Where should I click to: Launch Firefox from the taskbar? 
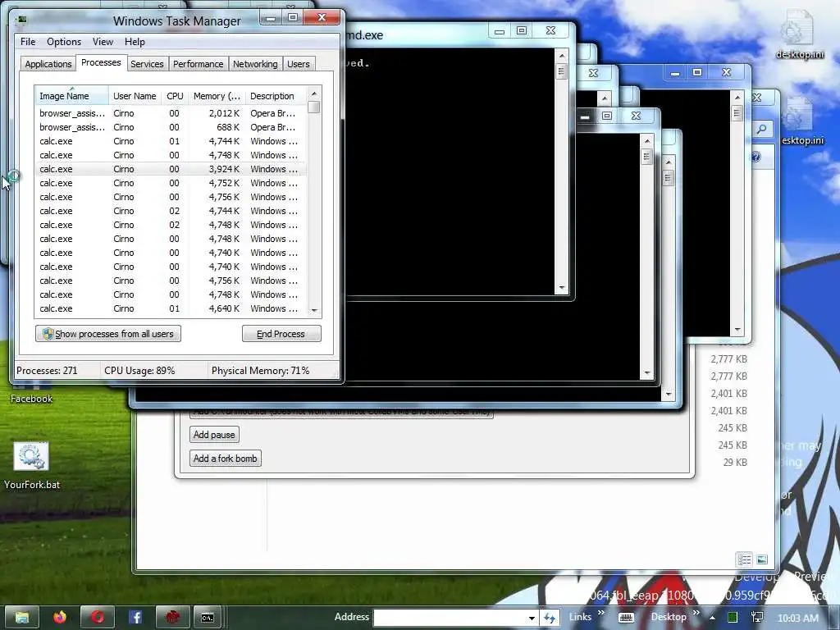coord(59,617)
